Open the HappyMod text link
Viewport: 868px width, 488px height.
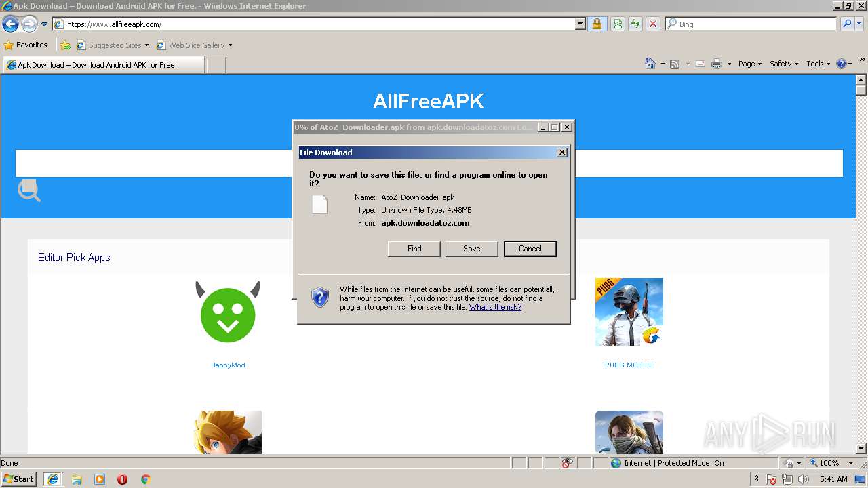[228, 365]
